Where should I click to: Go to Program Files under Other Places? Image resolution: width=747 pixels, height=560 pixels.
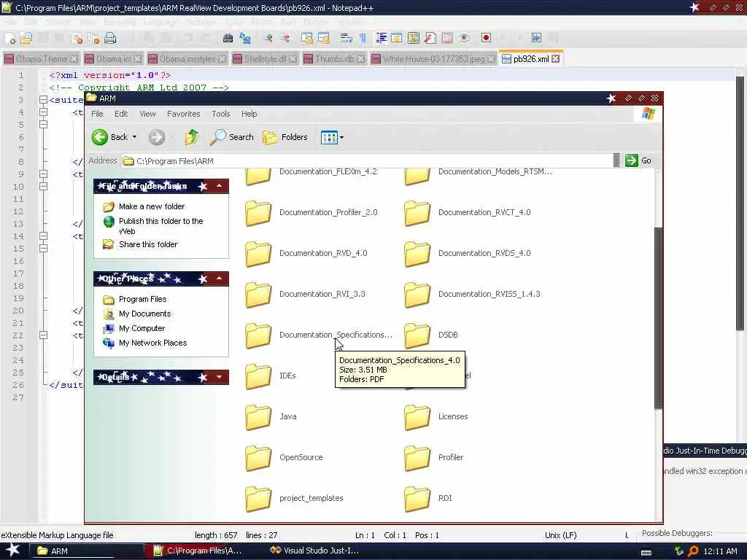click(x=142, y=299)
